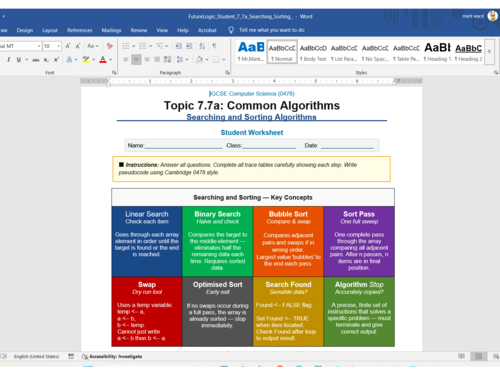Open the Review tab
Screen dimensions: 500x375
click(139, 30)
